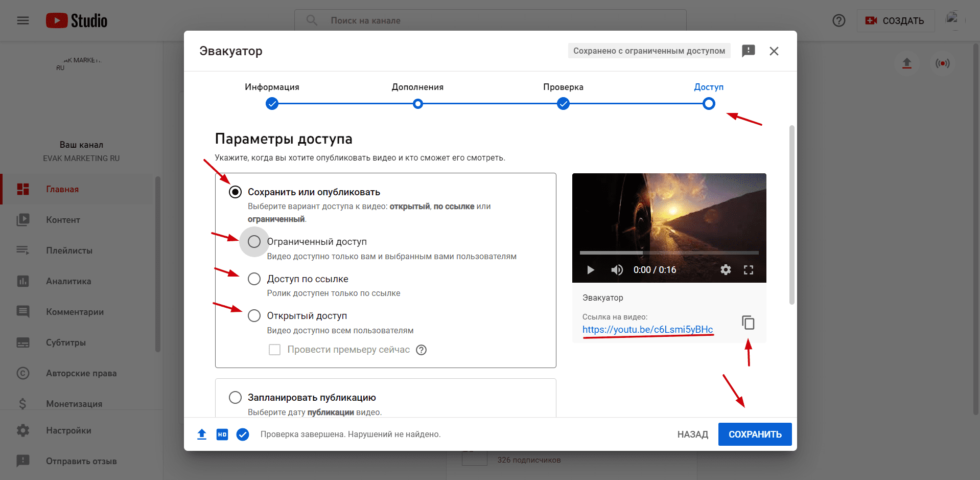Open help icon beside premiere option
Screen dimensions: 980x480
tap(421, 350)
